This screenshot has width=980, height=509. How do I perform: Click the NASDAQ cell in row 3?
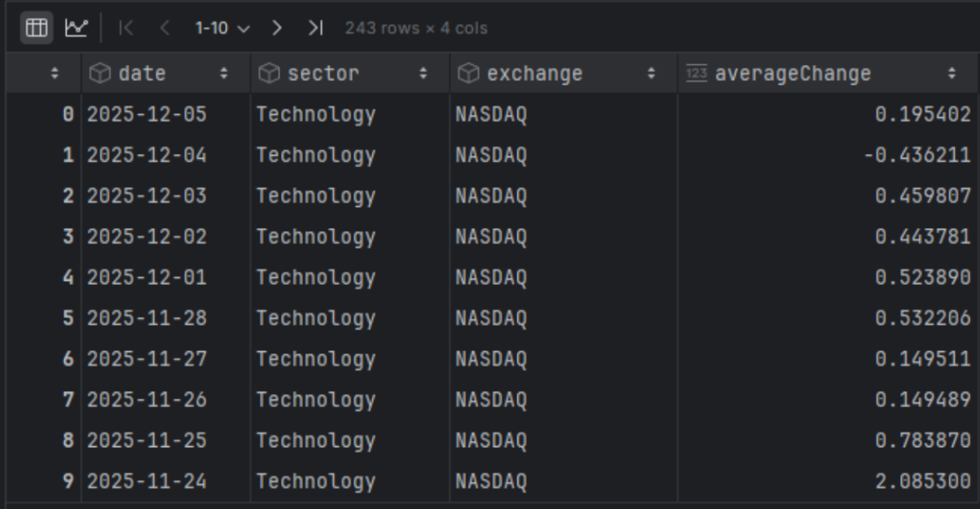coord(491,237)
